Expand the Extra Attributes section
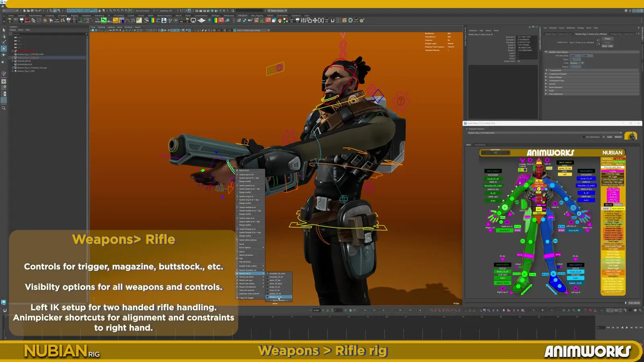The width and height of the screenshot is (644, 362). [546, 94]
